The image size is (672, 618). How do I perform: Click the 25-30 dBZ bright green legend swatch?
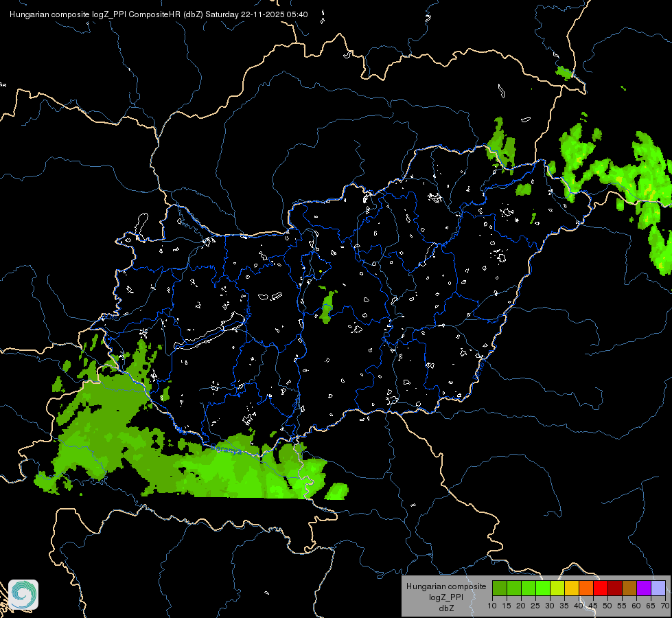pyautogui.click(x=543, y=588)
